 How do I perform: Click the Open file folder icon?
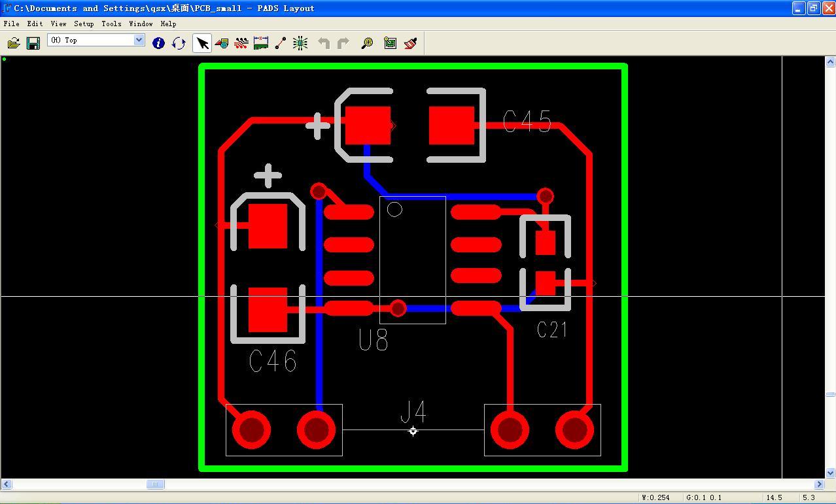pyautogui.click(x=14, y=43)
